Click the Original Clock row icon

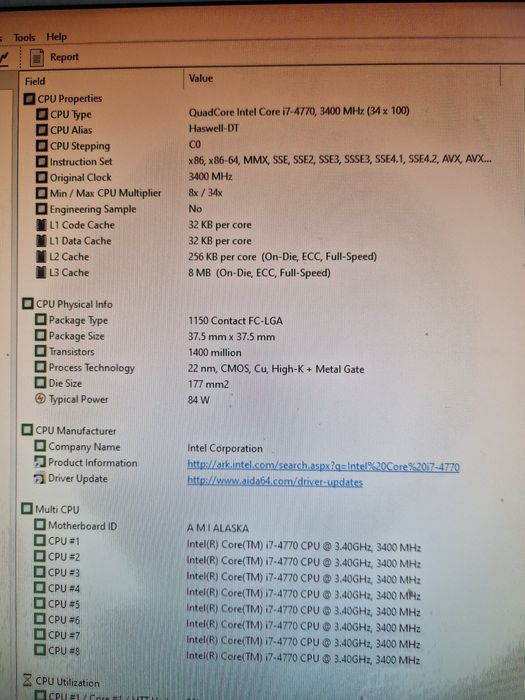tap(42, 178)
